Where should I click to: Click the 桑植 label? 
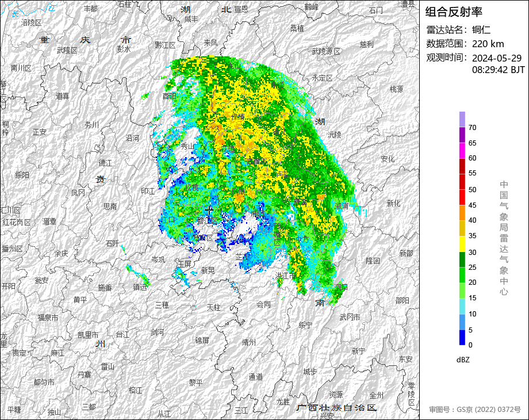tap(297, 28)
